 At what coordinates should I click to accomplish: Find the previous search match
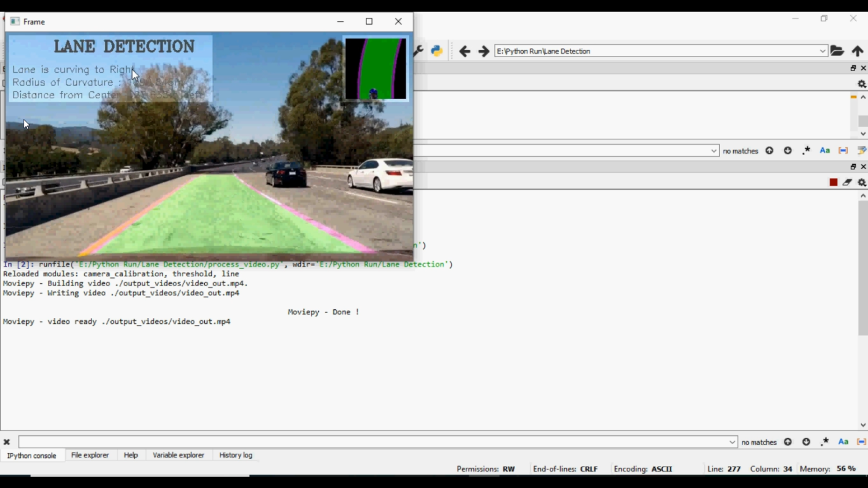click(x=769, y=150)
